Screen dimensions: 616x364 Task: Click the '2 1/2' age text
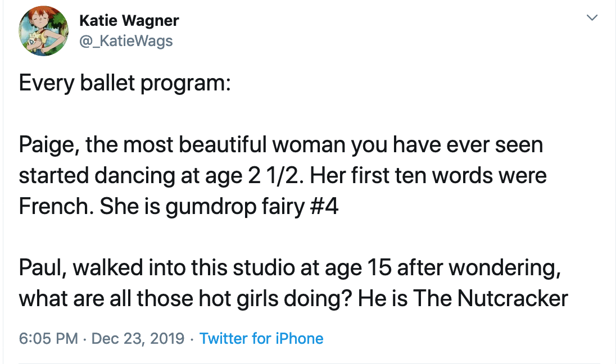coord(275,175)
